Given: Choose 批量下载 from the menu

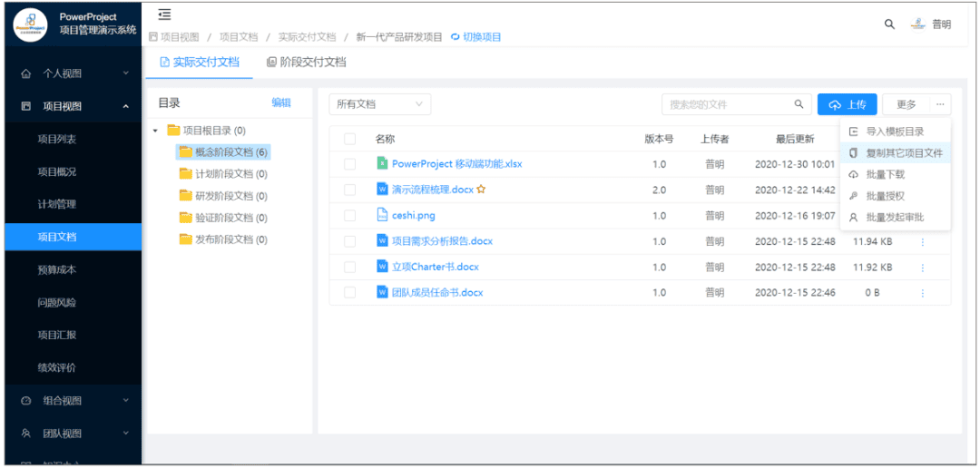Looking at the screenshot, I should point(895,174).
